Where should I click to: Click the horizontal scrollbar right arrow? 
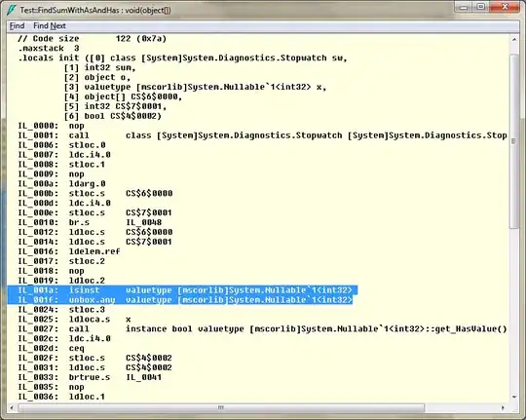point(503,408)
